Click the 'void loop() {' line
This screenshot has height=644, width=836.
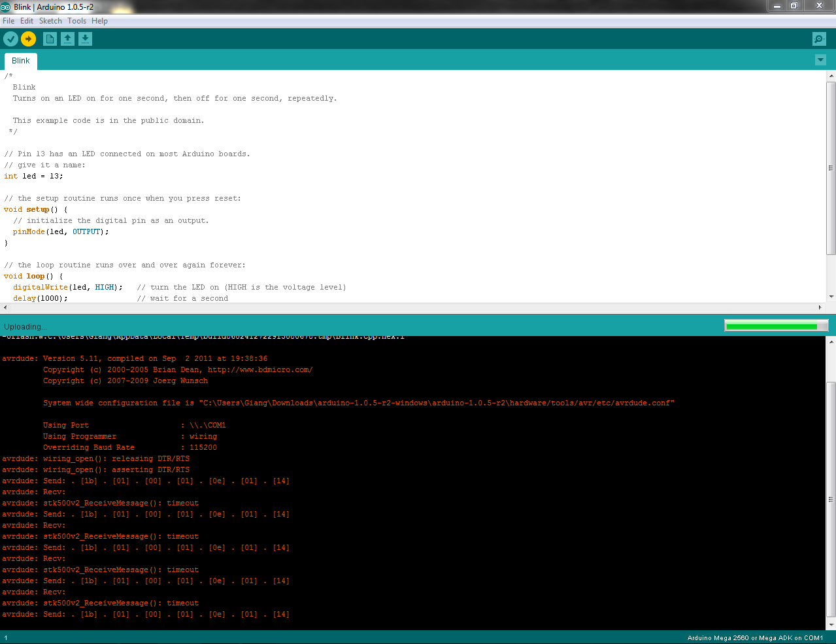[33, 276]
